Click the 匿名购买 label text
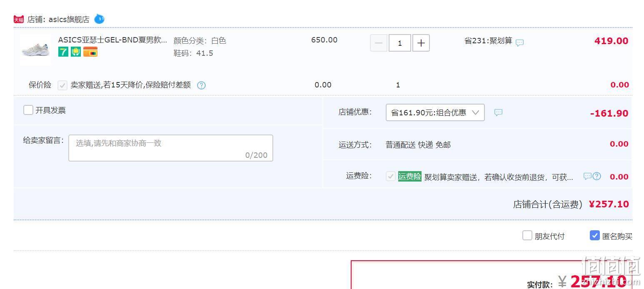The image size is (644, 289). coord(617,237)
